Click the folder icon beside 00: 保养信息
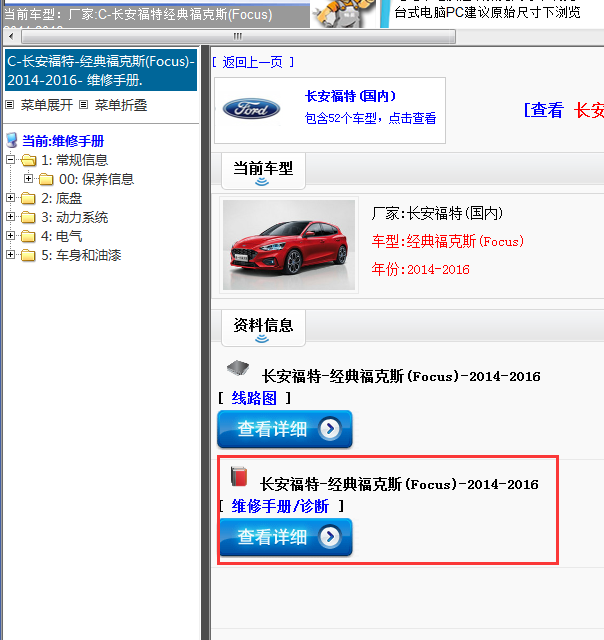The height and width of the screenshot is (640, 604). (x=46, y=179)
